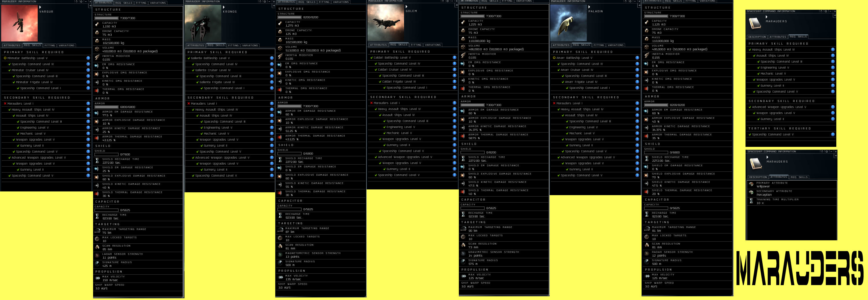The image size is (868, 300).
Task: Collapse the Paladin info window with the « button
Action: tap(639, 5)
